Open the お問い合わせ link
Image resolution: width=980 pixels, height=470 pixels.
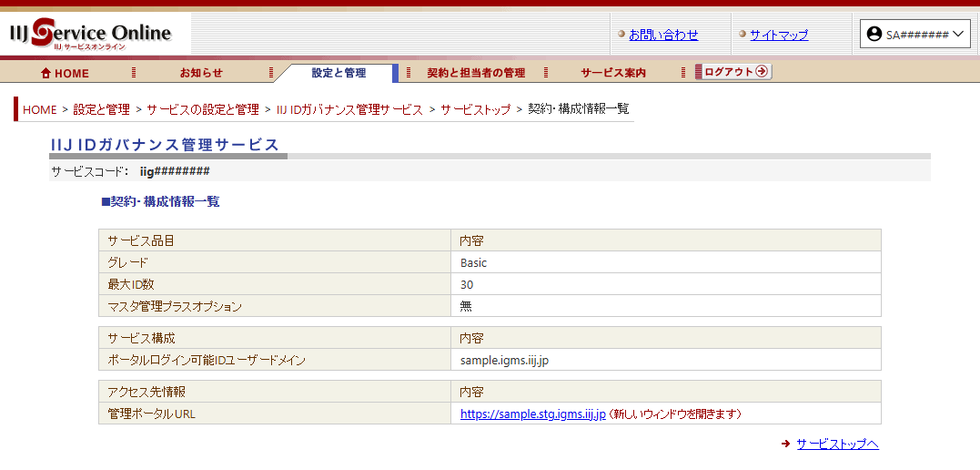(x=663, y=35)
